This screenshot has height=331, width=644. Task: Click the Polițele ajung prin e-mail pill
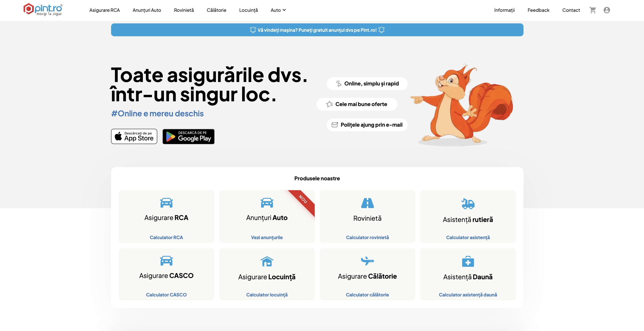pos(367,125)
